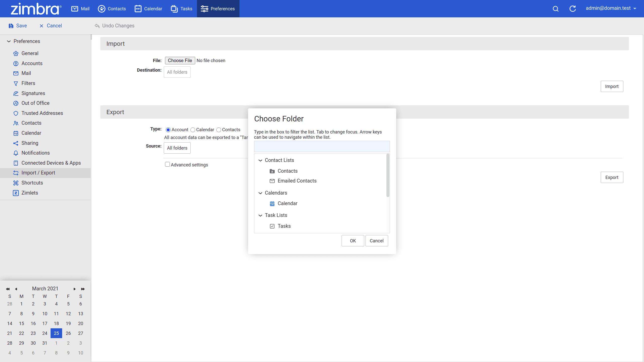Open Trusted Addresses shield icon
The image size is (644, 362).
(x=16, y=113)
